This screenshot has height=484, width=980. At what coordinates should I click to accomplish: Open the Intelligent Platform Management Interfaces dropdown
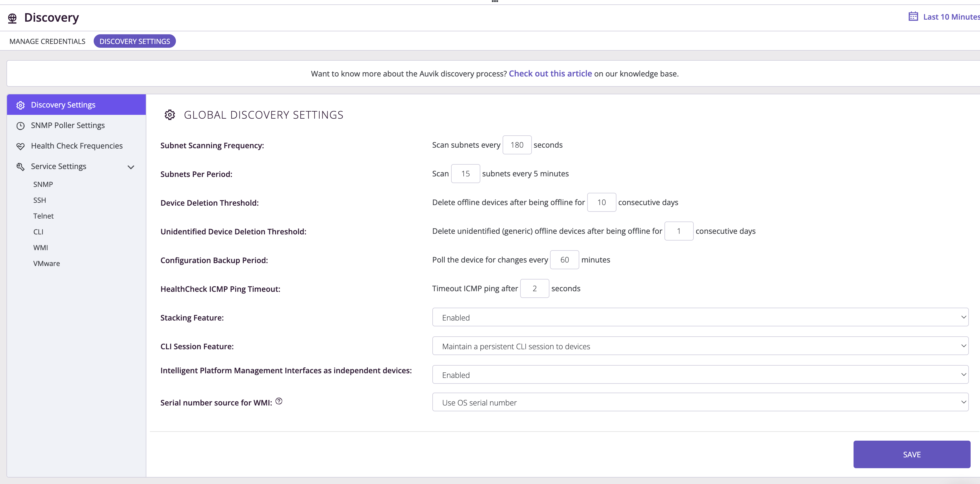point(700,375)
